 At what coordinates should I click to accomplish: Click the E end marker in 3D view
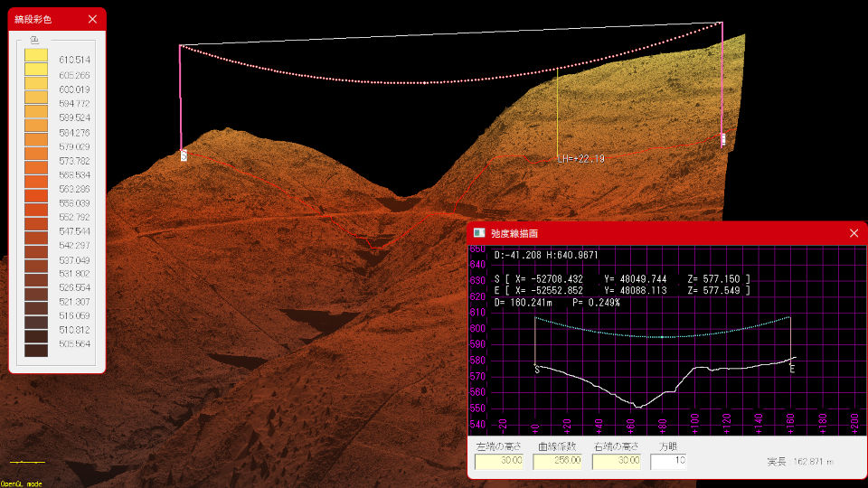point(722,140)
